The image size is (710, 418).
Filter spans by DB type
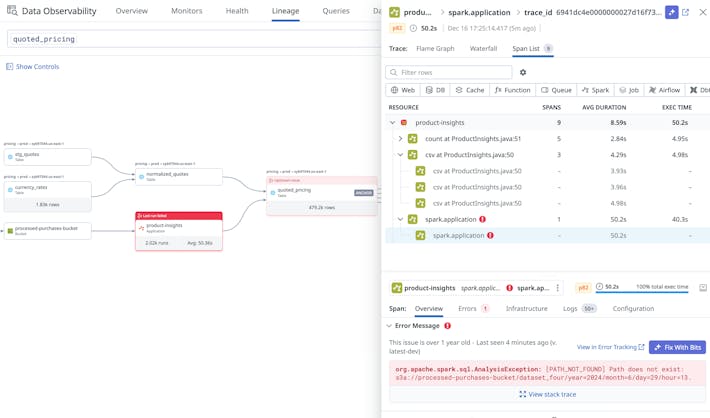click(x=435, y=90)
